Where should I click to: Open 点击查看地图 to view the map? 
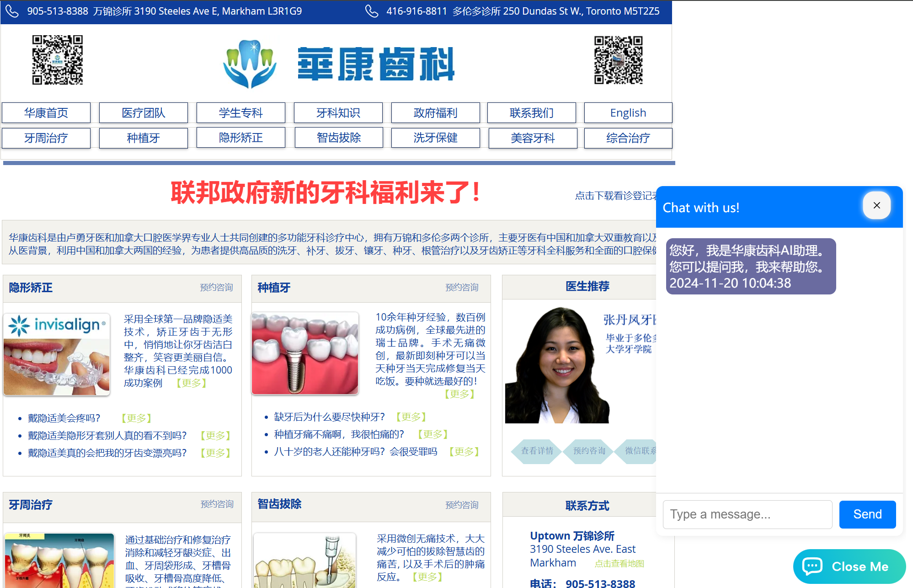[x=619, y=563]
